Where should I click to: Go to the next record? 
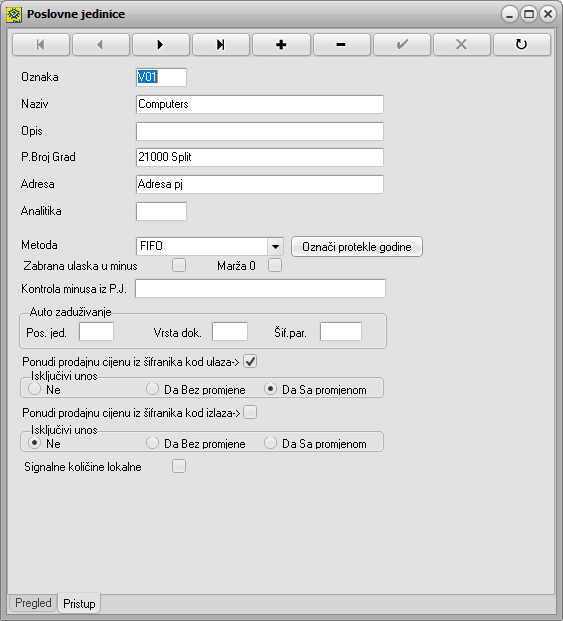pyautogui.click(x=161, y=44)
